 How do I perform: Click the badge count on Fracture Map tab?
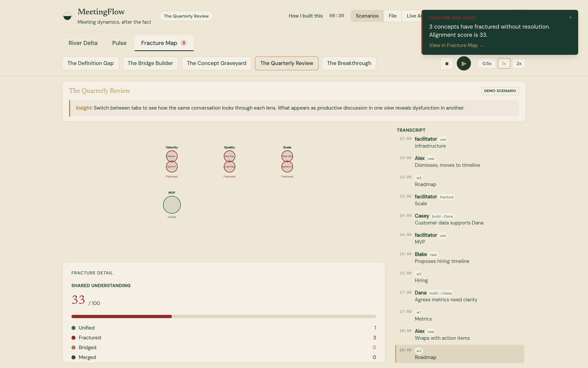(184, 43)
